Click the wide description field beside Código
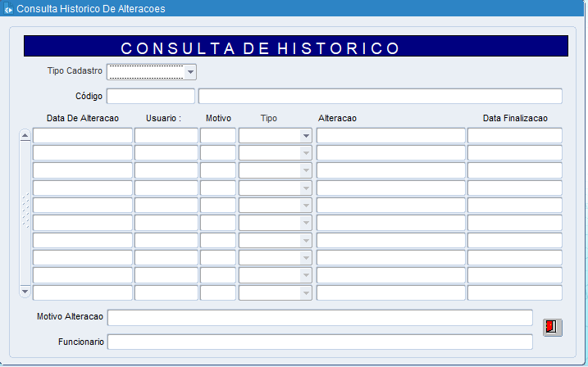The image size is (588, 367). [381, 96]
